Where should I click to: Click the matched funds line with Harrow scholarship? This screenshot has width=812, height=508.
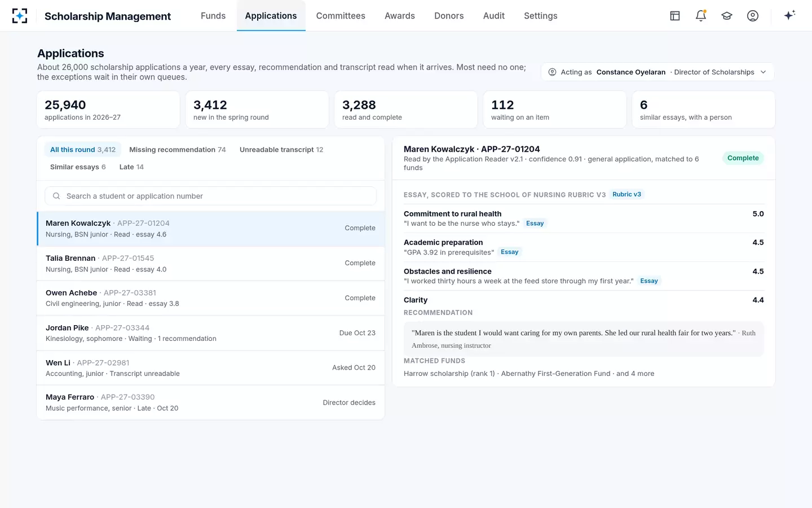pos(529,374)
